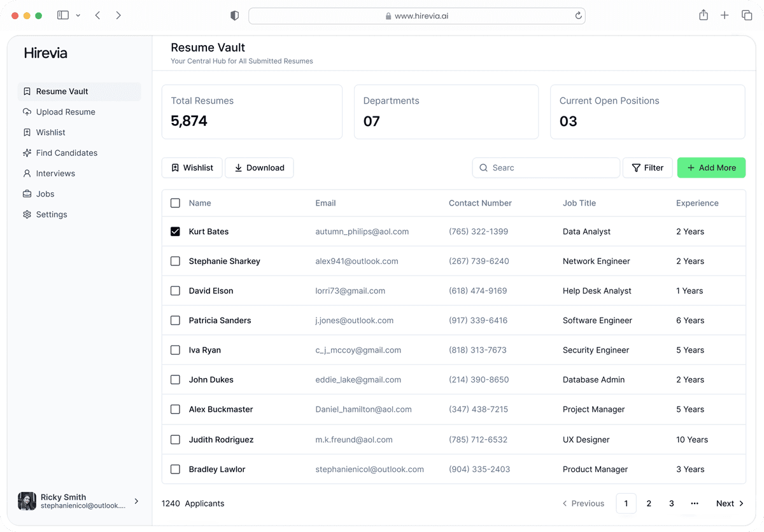Click email eddie_lake@gmail.com
The image size is (764, 532).
[358, 380]
